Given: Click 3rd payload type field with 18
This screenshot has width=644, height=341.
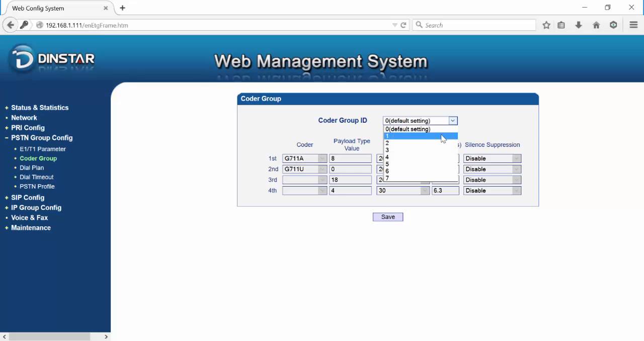Looking at the screenshot, I should point(350,180).
